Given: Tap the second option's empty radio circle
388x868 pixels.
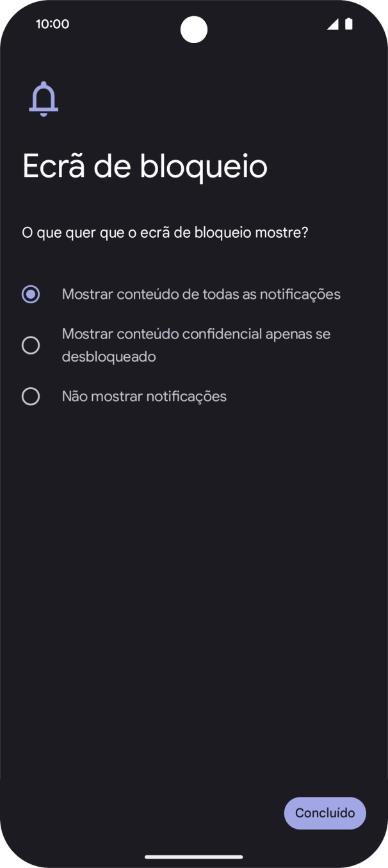Looking at the screenshot, I should pyautogui.click(x=31, y=345).
